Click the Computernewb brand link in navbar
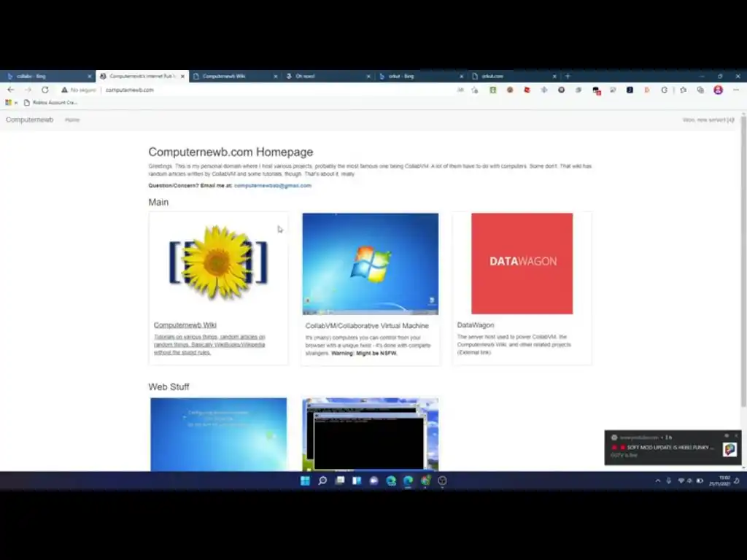The image size is (747, 560). [x=29, y=120]
